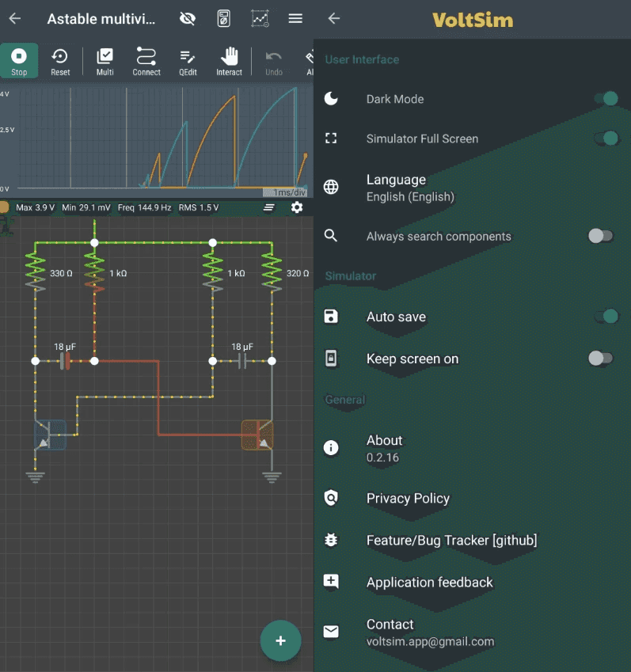Select the orange scope channel swatch

(x=4, y=207)
